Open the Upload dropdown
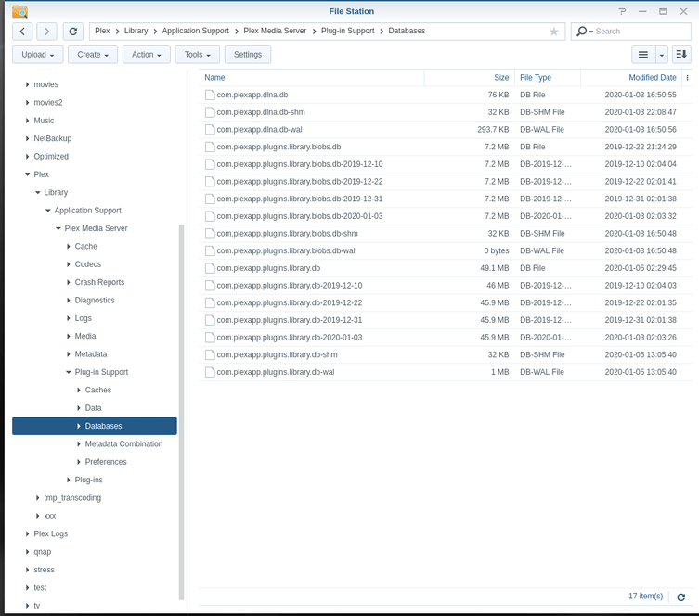 (x=38, y=55)
